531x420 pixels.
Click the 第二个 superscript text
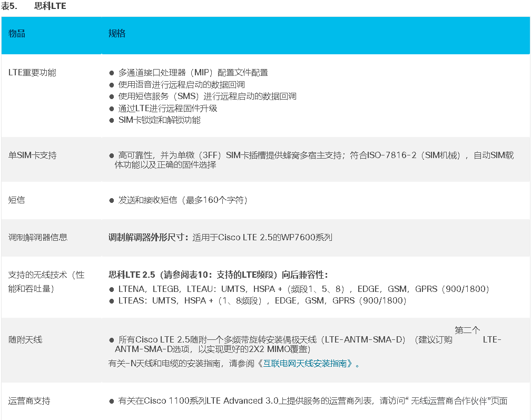click(467, 330)
